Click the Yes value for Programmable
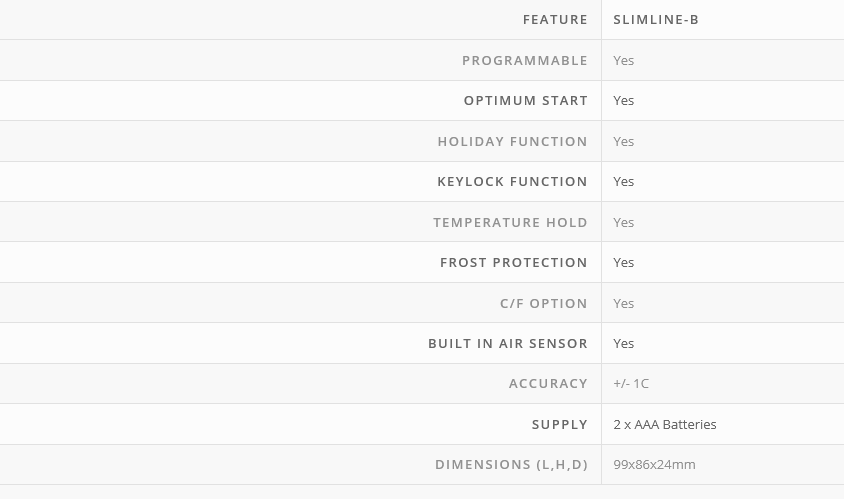The image size is (844, 499). 624,61
